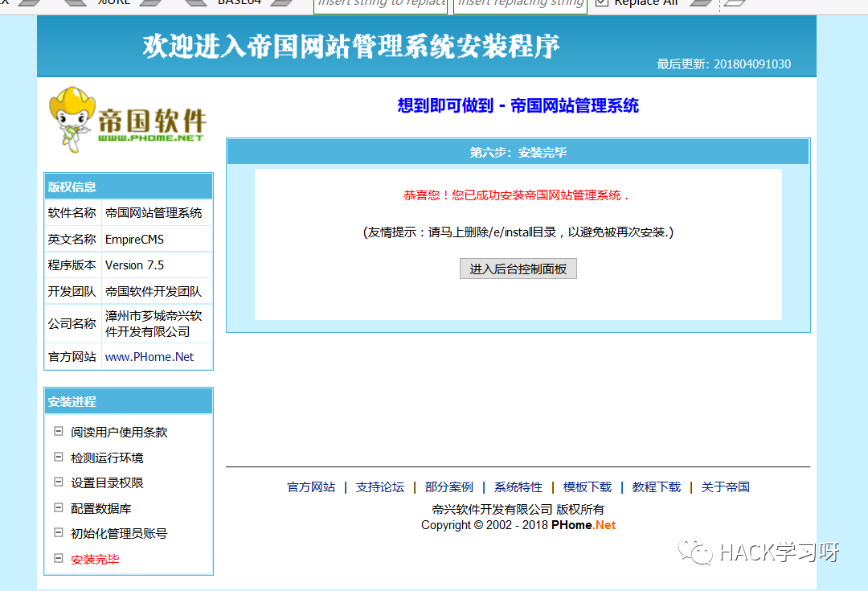
Task: Open the 系统特性 footer link
Action: [518, 486]
